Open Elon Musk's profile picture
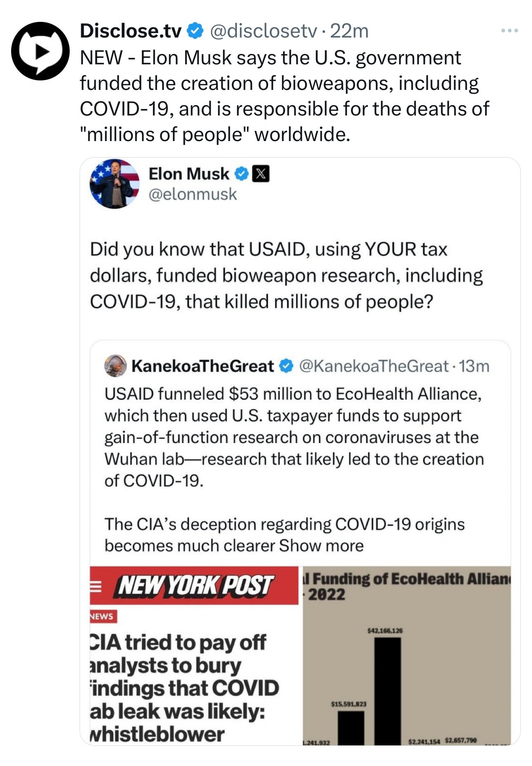 [115, 184]
